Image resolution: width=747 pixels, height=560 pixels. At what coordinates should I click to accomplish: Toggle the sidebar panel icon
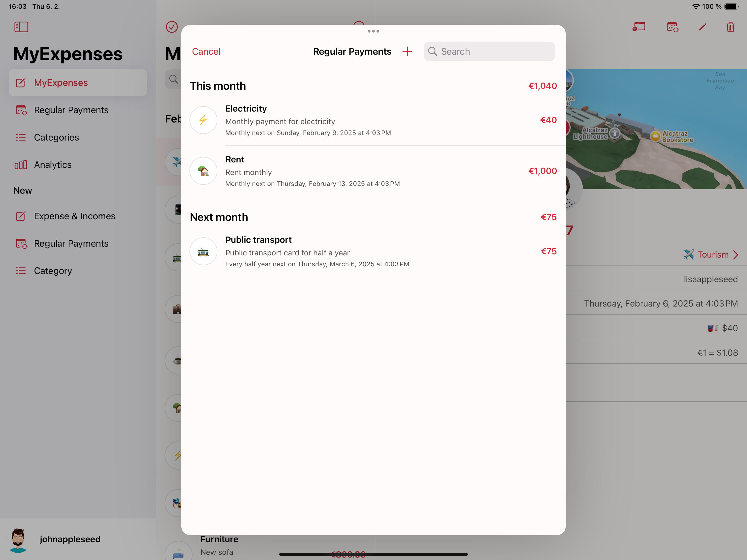pos(21,27)
